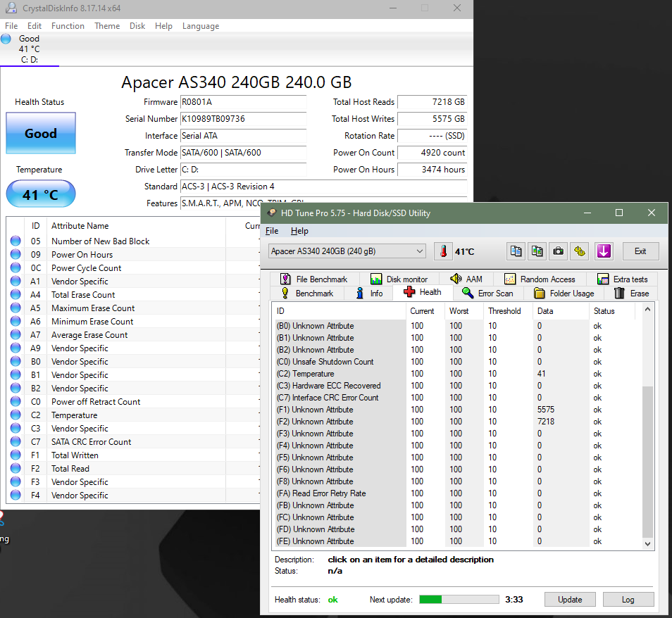The height and width of the screenshot is (618, 672).
Task: Copy screenshot to clipboard in HD Tune
Action: click(537, 251)
